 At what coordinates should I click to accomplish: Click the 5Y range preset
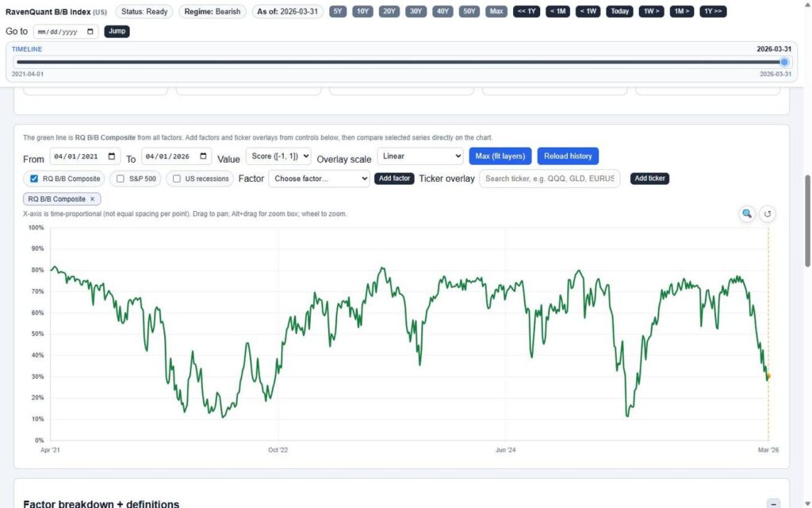point(337,11)
